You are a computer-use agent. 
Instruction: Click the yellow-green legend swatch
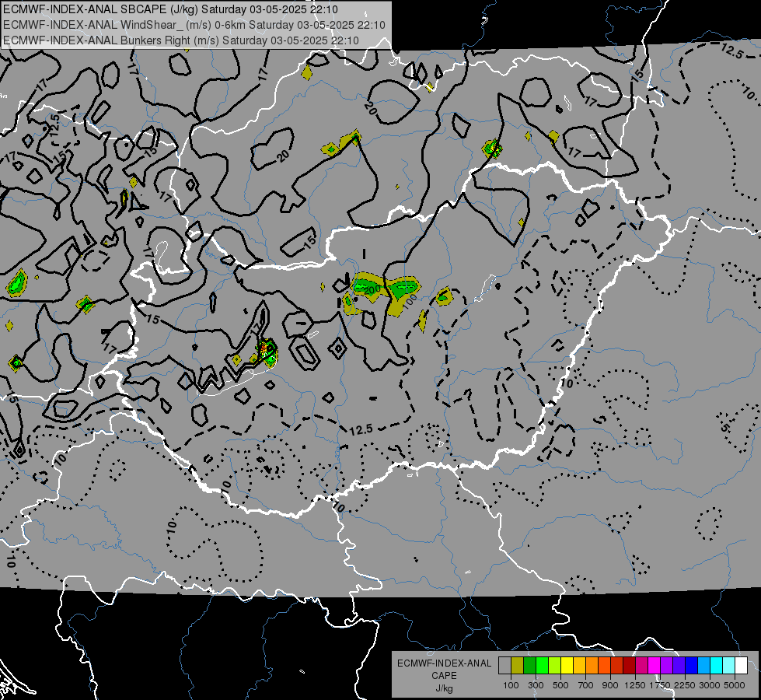point(555,666)
